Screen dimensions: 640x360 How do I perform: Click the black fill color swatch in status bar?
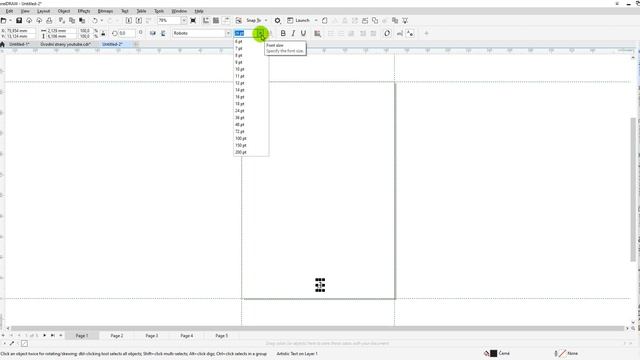click(x=493, y=353)
